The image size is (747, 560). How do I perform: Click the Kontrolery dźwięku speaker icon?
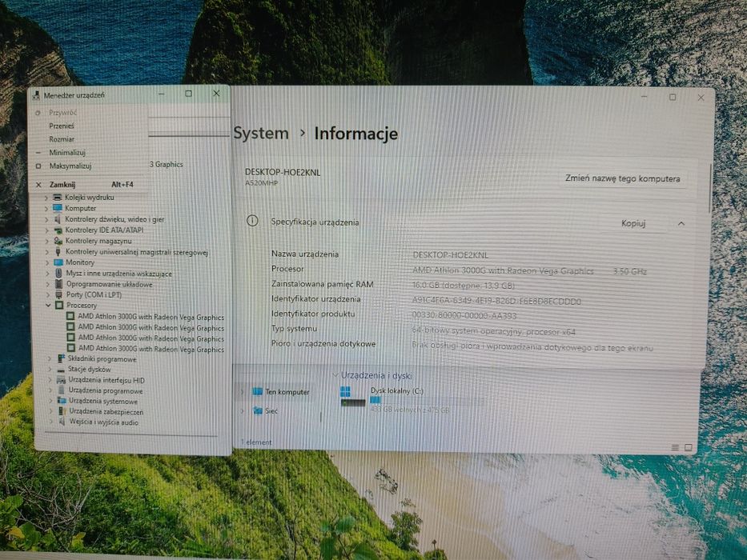(58, 219)
